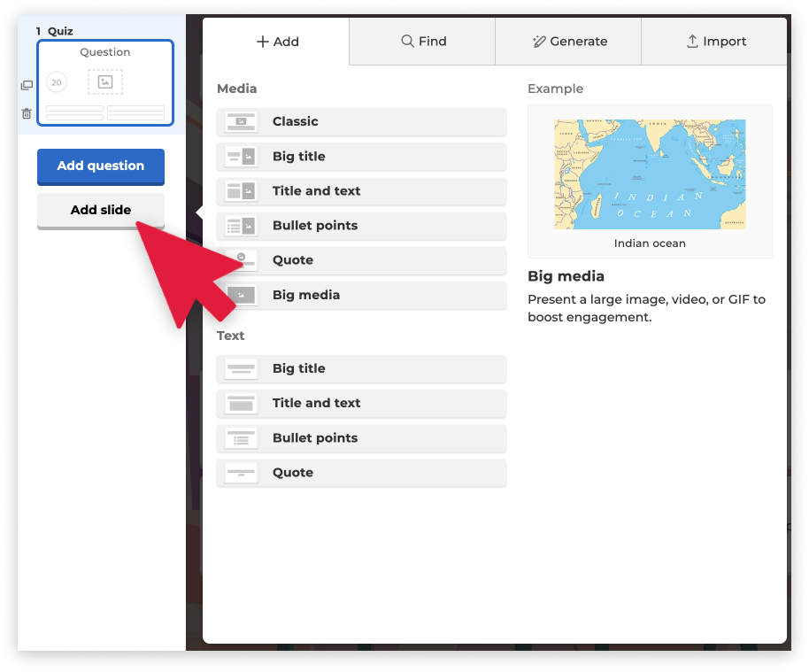
Task: Select the Classic layout icon
Action: 241,121
